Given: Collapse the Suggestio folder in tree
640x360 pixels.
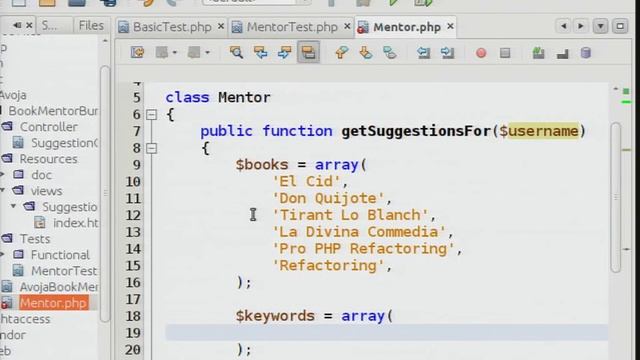Looking at the screenshot, I should pyautogui.click(x=14, y=207).
